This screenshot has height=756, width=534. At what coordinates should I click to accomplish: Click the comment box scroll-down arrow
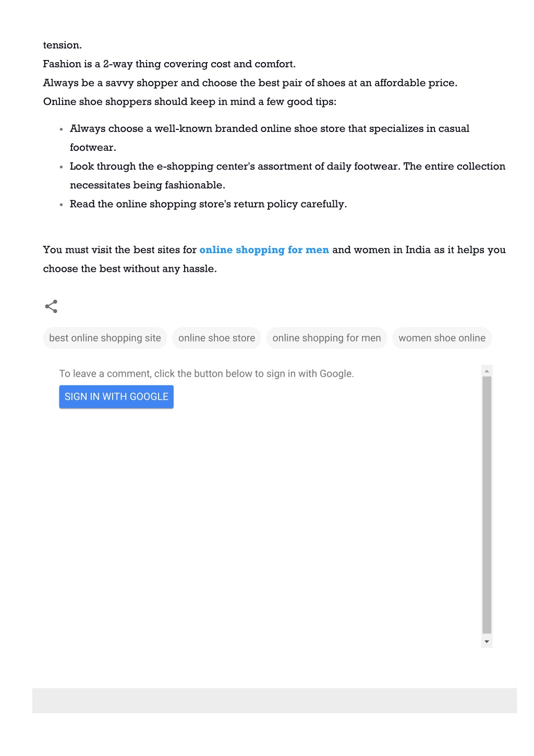[487, 642]
